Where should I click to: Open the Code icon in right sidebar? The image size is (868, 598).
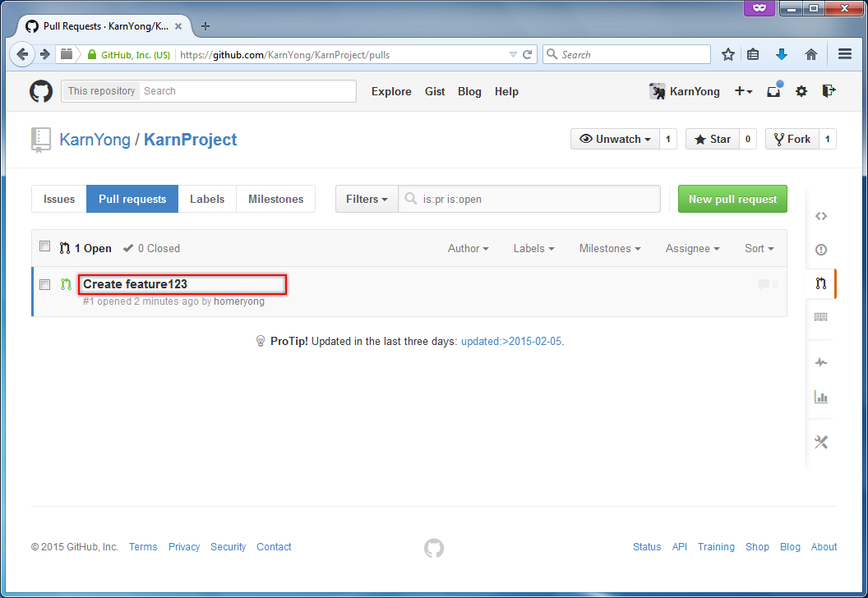(x=820, y=216)
